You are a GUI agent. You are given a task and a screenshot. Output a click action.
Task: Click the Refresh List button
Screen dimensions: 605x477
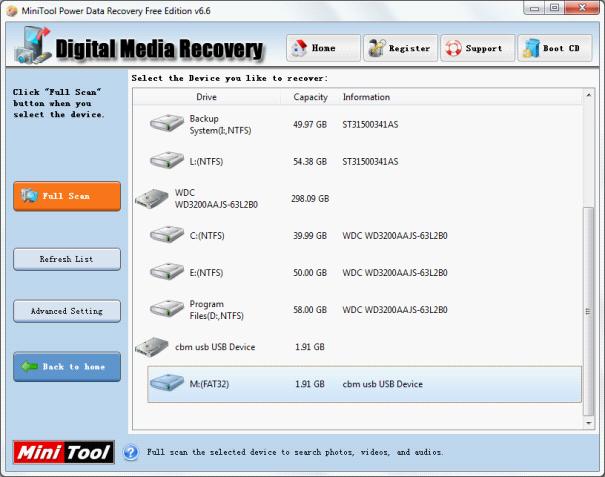click(x=67, y=259)
